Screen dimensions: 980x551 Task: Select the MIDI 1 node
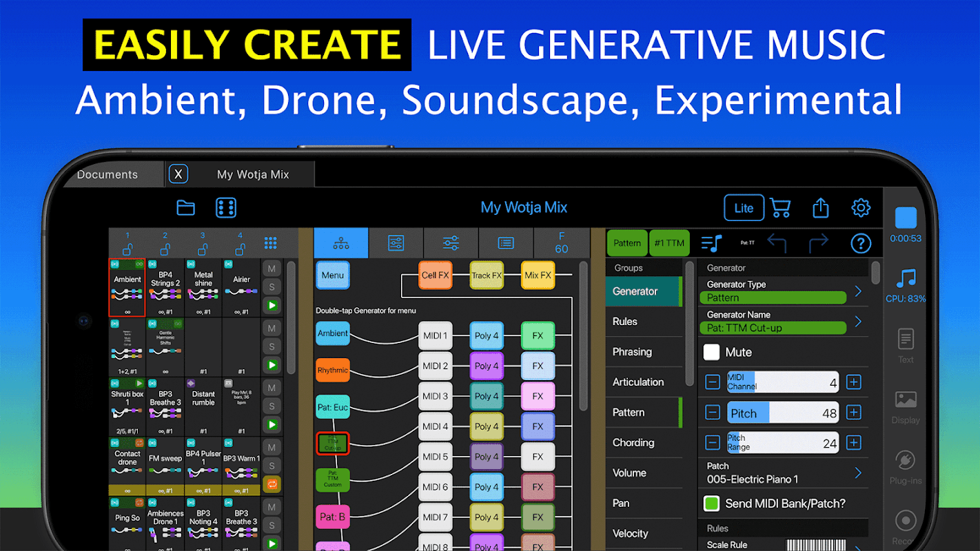pos(436,335)
